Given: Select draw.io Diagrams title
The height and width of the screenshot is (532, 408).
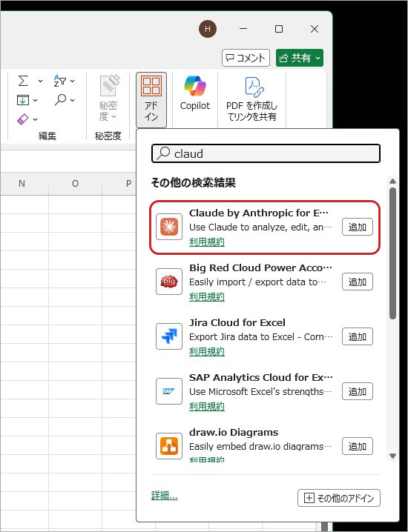Looking at the screenshot, I should pyautogui.click(x=234, y=433).
